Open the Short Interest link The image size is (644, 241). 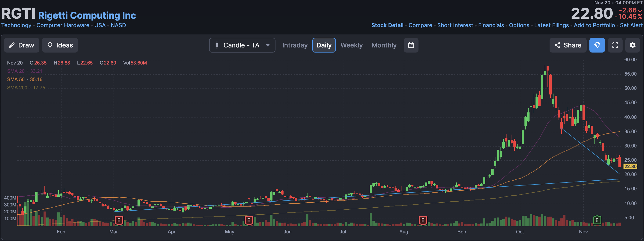pyautogui.click(x=455, y=25)
